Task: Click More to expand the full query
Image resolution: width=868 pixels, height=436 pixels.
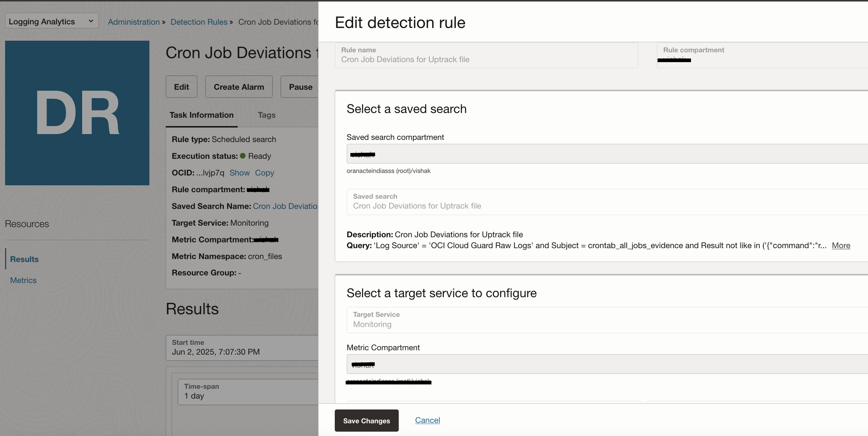Action: click(x=841, y=246)
